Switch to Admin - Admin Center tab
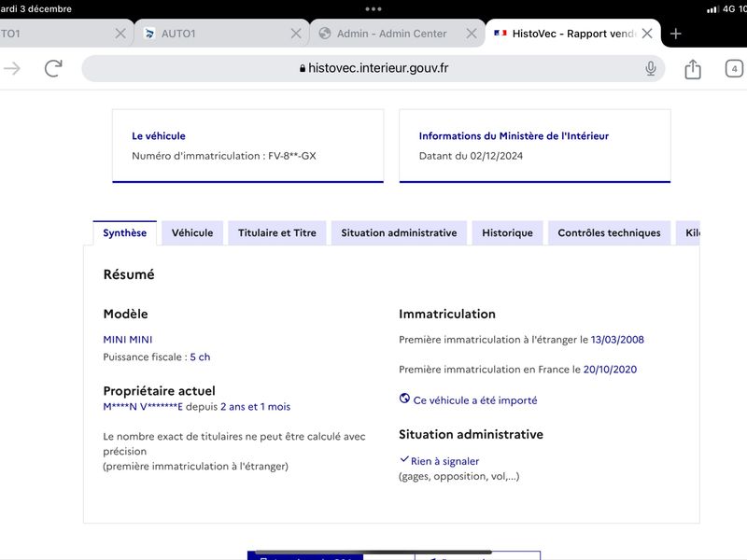 [390, 34]
